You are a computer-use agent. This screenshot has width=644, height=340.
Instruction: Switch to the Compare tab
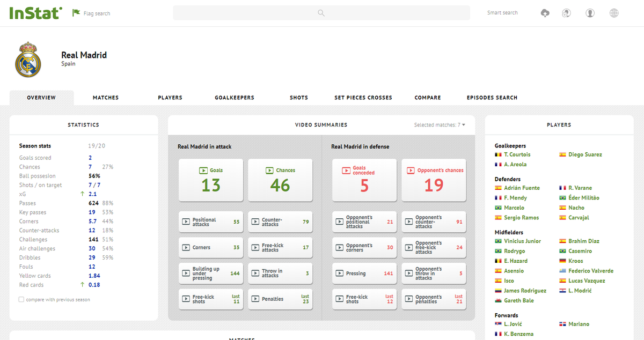(x=428, y=98)
